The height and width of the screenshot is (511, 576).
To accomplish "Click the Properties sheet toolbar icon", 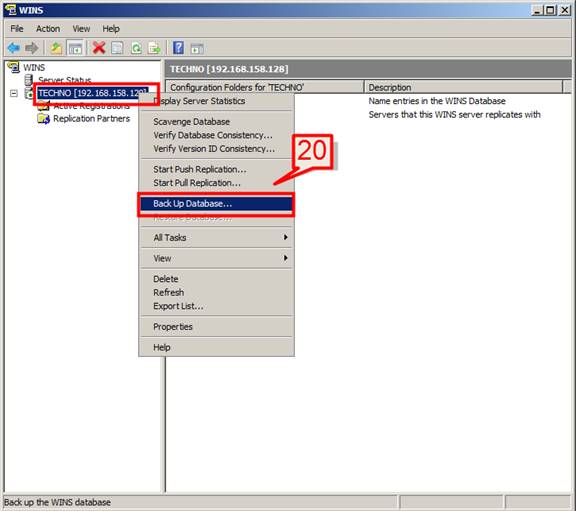I will point(117,48).
